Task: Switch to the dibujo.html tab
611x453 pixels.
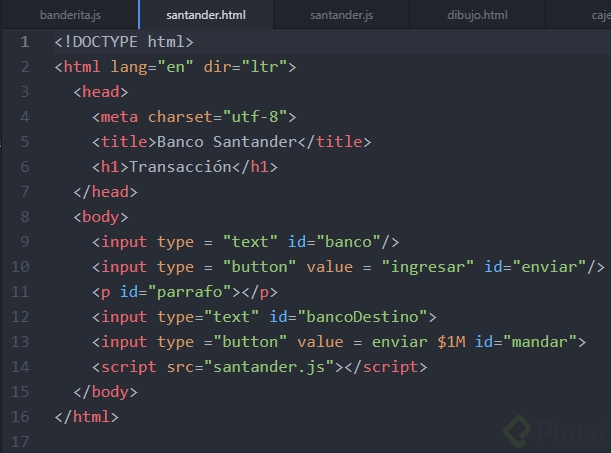Action: click(x=477, y=15)
